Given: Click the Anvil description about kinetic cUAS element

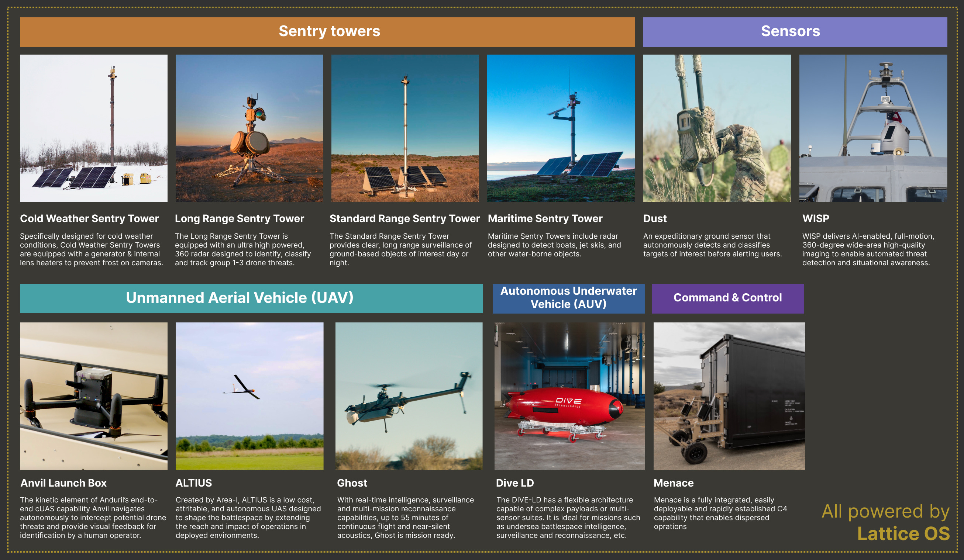Looking at the screenshot, I should pyautogui.click(x=93, y=518).
